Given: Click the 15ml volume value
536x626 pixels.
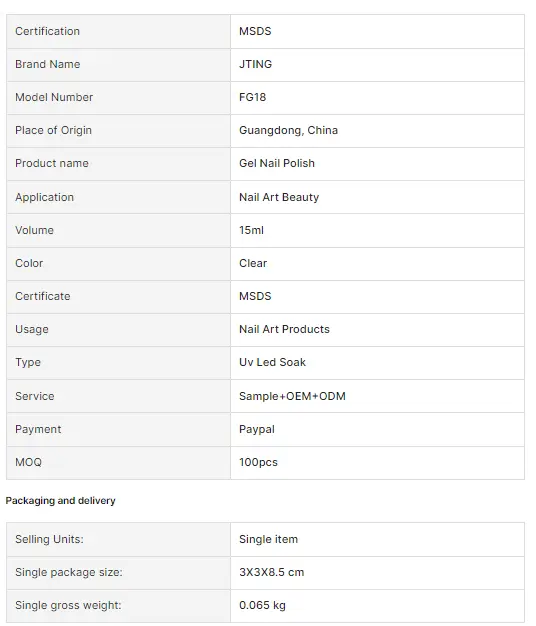Looking at the screenshot, I should coord(251,230).
